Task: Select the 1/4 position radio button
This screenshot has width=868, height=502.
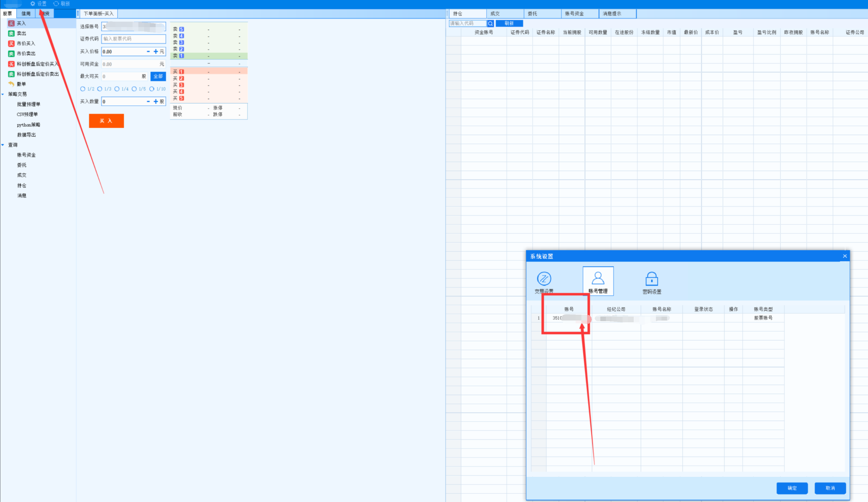Action: (117, 89)
